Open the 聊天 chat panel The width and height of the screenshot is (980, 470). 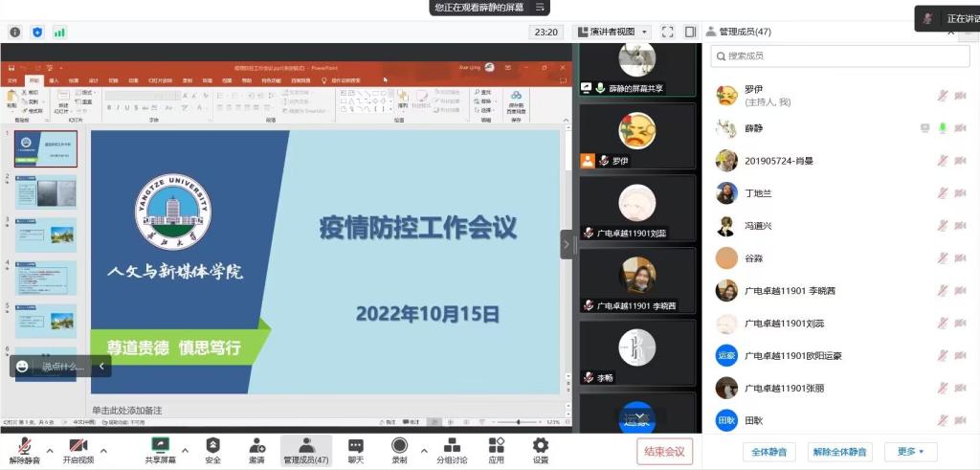coord(355,450)
